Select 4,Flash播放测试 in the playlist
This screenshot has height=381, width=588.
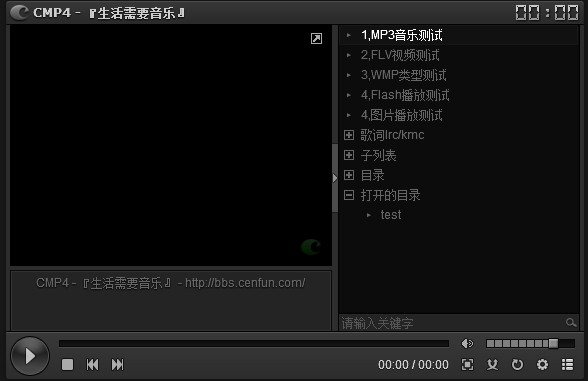pos(459,95)
